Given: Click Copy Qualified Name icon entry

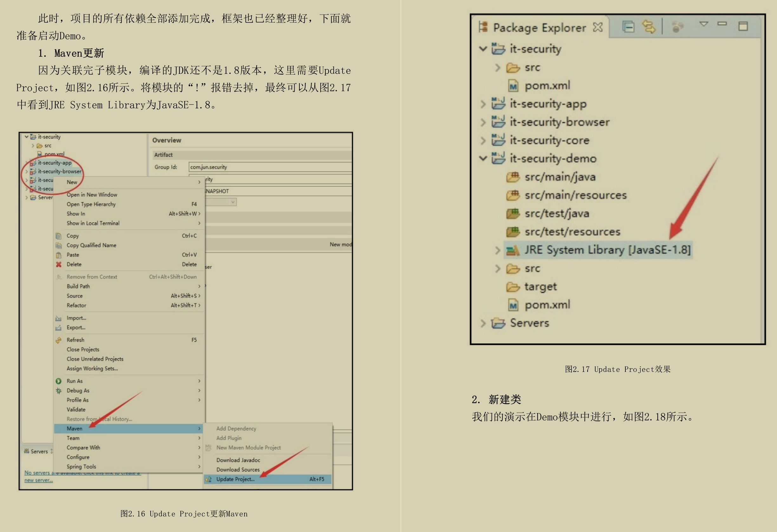Looking at the screenshot, I should (x=58, y=245).
